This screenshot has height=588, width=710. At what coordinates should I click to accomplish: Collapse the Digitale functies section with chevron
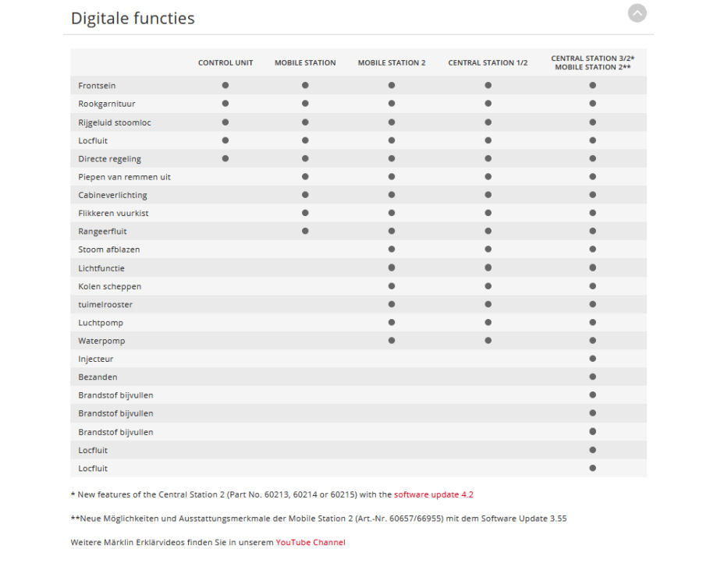click(x=637, y=13)
